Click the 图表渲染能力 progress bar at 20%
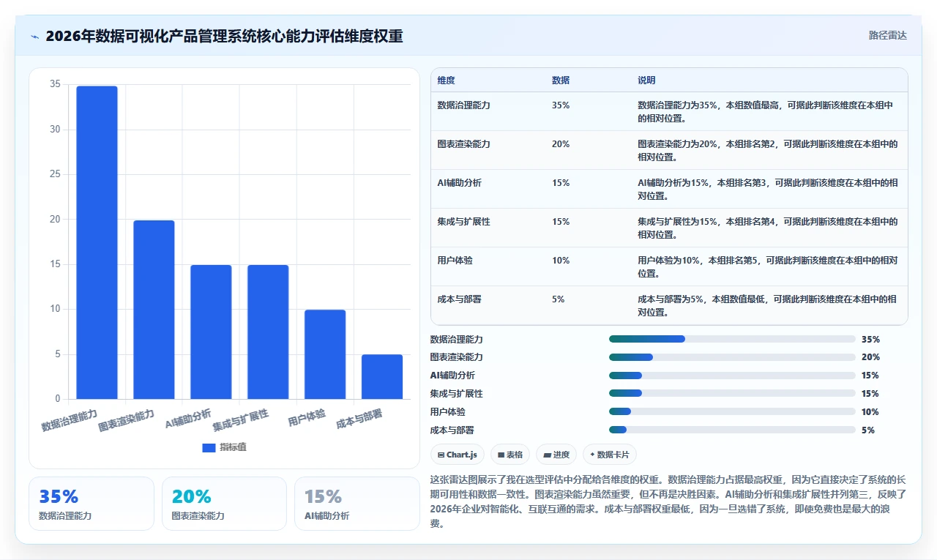Viewport: 937px width, 560px height. tap(732, 357)
